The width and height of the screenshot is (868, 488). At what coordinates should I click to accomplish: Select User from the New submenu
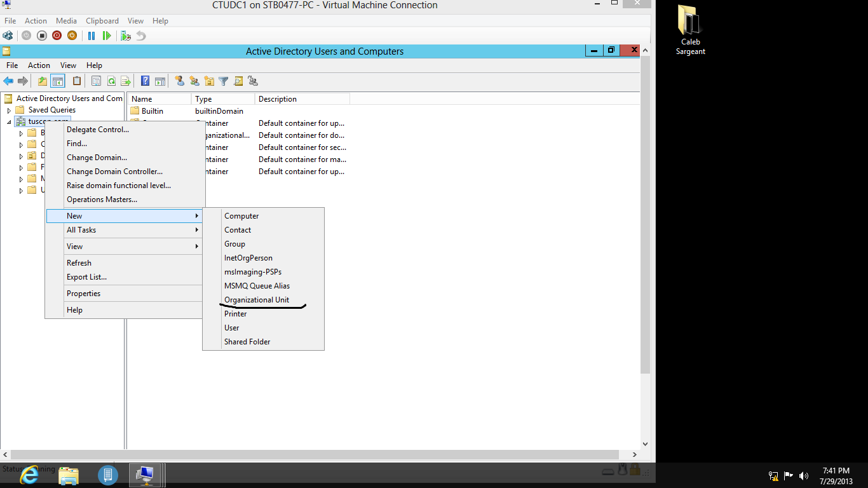(x=263, y=328)
